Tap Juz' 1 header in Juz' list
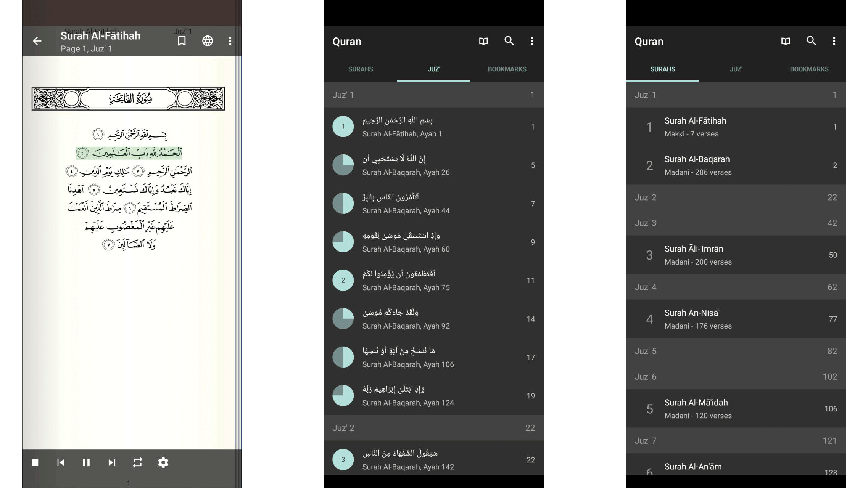 click(x=434, y=95)
